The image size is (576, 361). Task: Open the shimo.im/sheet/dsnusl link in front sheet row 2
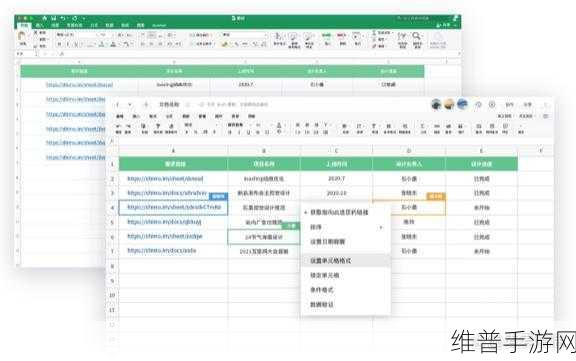165,179
